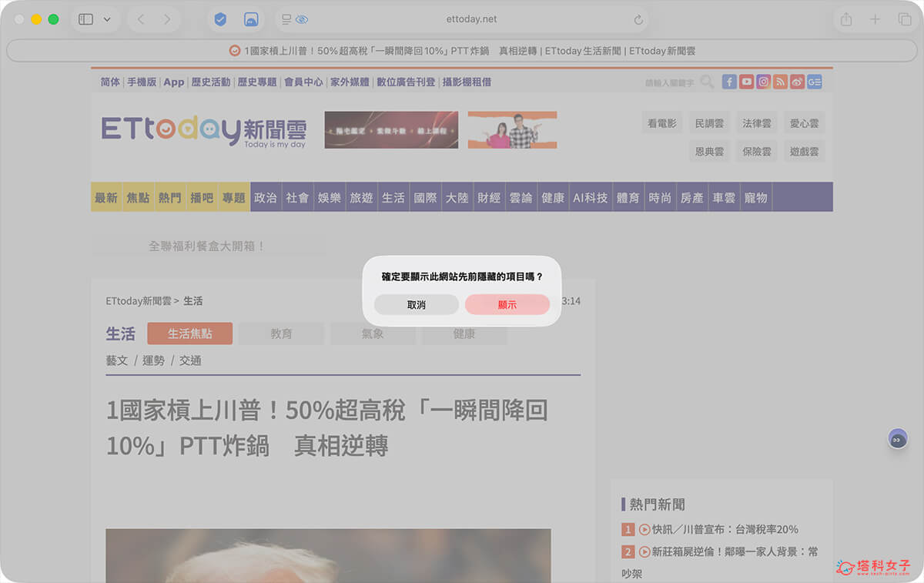Open the 歷史專題 link
The width and height of the screenshot is (924, 583).
tap(257, 82)
